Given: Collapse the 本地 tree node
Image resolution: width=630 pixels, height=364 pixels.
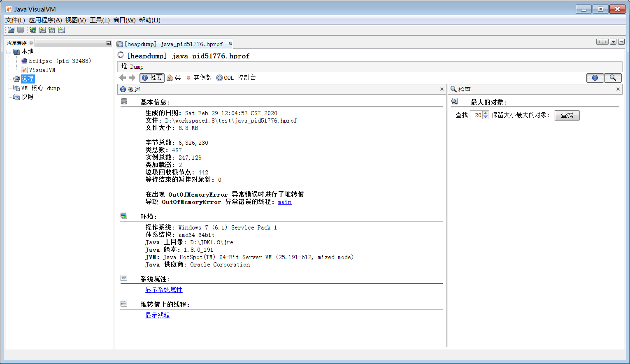Looking at the screenshot, I should coord(9,52).
